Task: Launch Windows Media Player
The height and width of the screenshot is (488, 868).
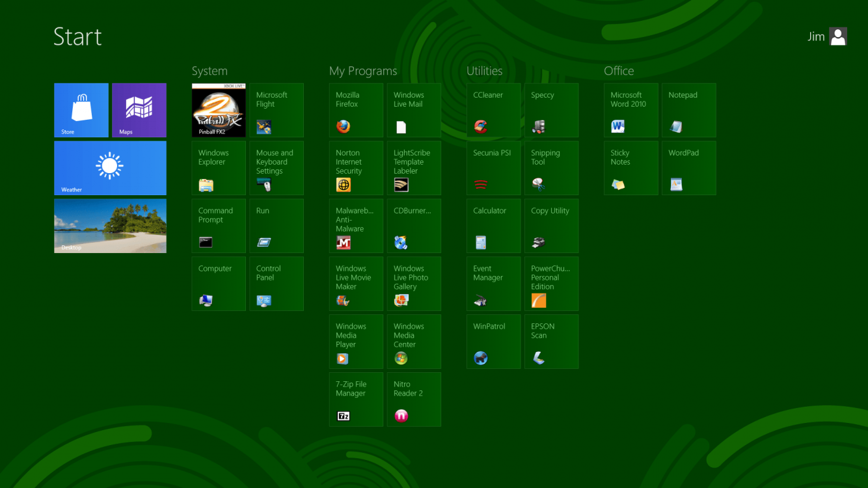Action: (356, 342)
